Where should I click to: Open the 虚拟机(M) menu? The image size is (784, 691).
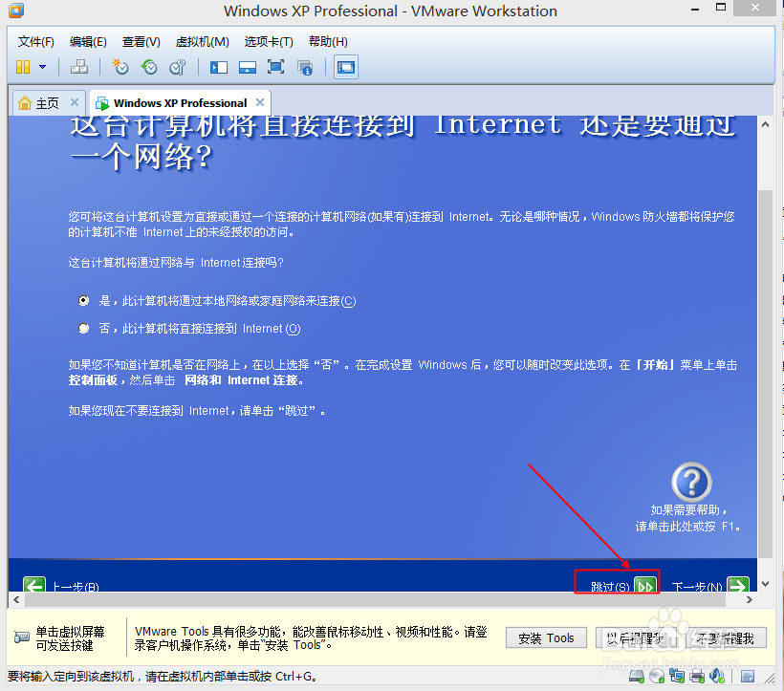point(202,41)
